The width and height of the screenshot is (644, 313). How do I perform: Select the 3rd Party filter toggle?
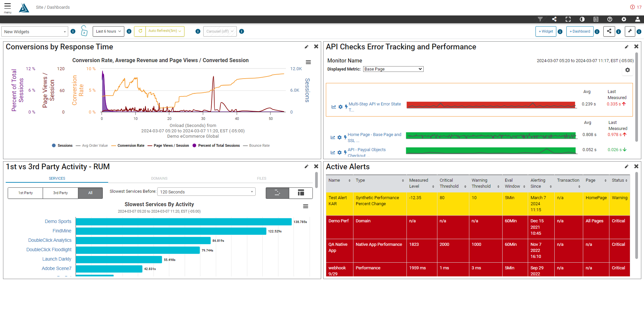point(60,193)
